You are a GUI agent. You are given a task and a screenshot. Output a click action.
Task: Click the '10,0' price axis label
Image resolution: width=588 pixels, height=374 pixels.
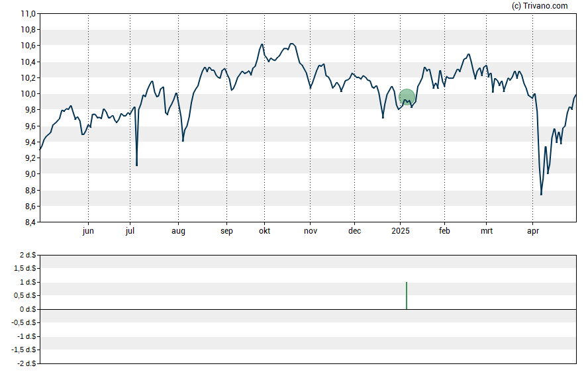point(28,94)
